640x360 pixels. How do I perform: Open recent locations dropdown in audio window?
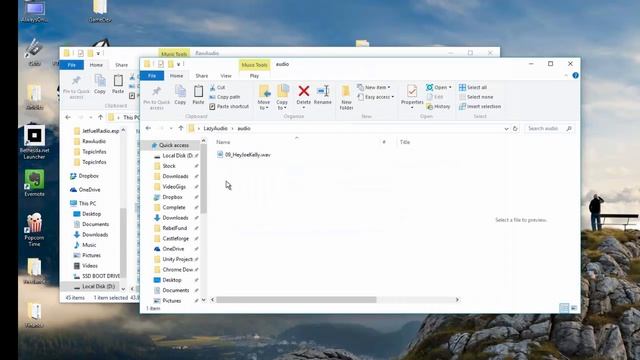(171, 128)
